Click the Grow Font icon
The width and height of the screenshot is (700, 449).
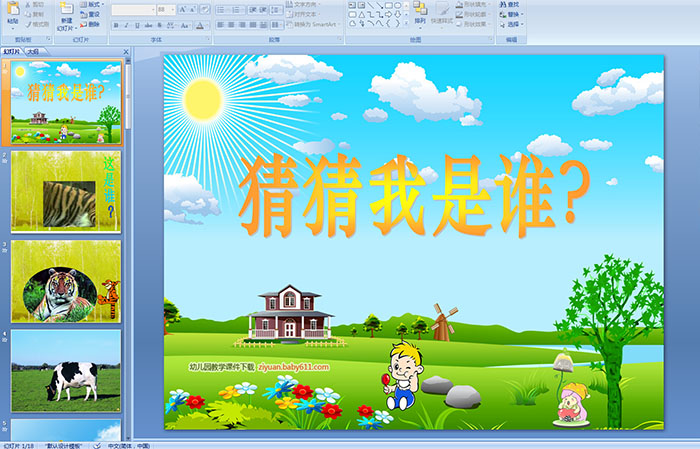coord(183,9)
